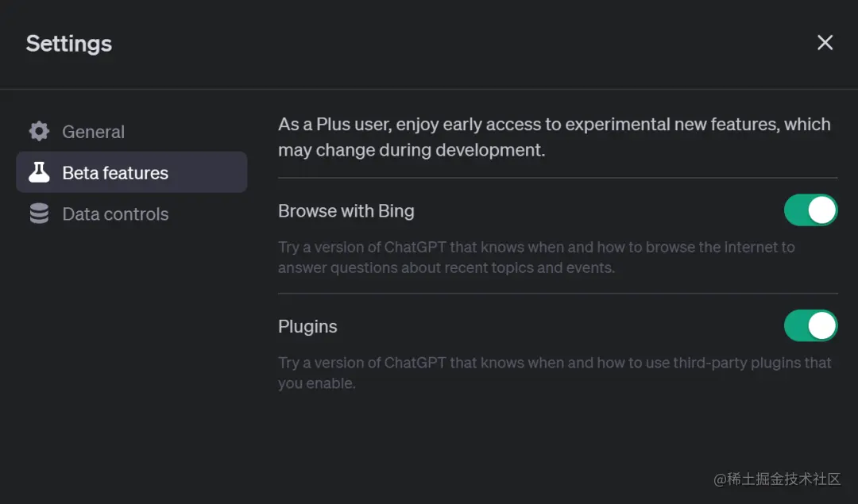Click the gear icon beside General
Image resolution: width=858 pixels, height=504 pixels.
(x=39, y=132)
